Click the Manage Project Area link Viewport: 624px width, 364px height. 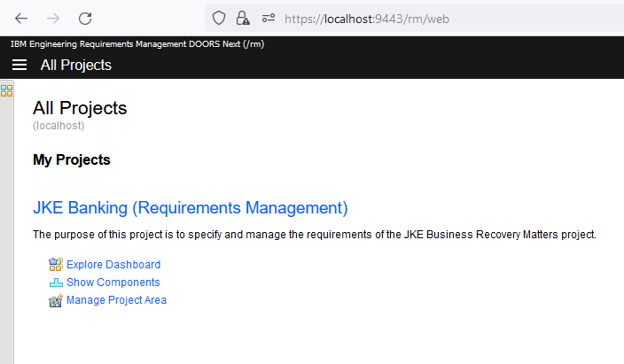click(116, 300)
